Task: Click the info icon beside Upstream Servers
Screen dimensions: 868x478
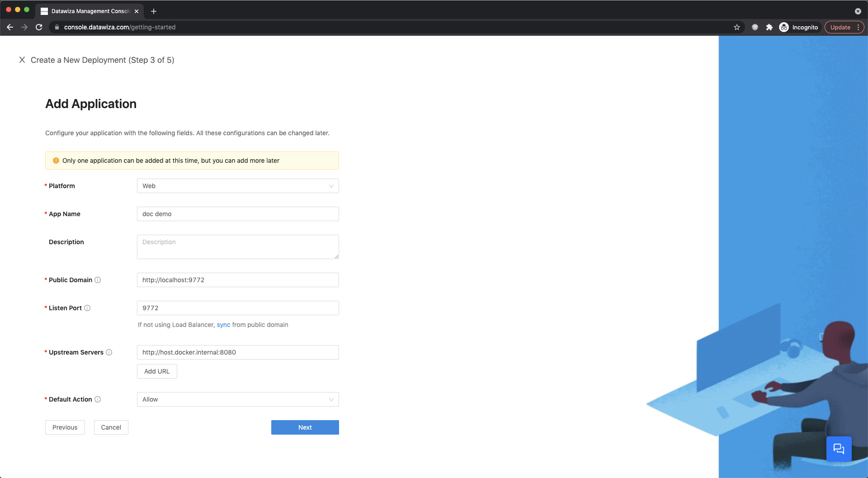Action: point(109,352)
